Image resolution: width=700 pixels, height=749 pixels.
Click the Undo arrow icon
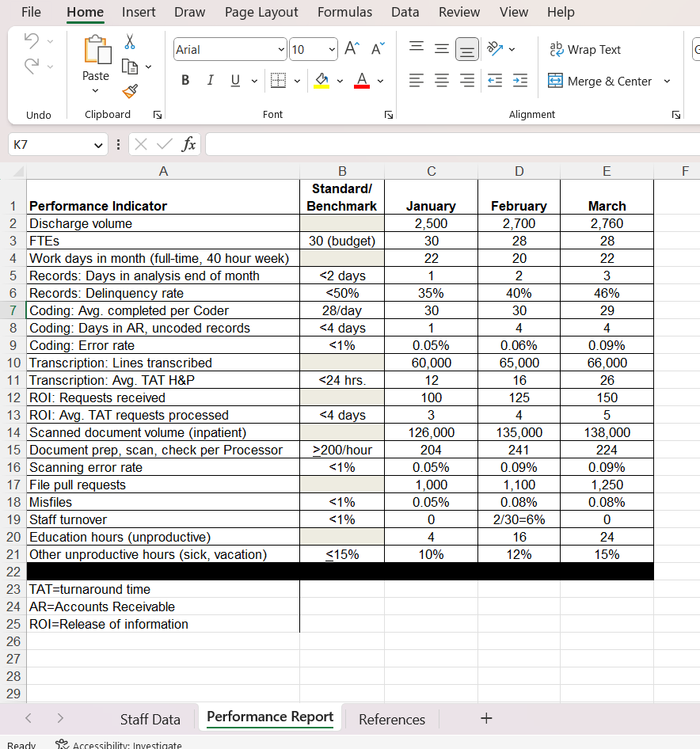(x=32, y=40)
